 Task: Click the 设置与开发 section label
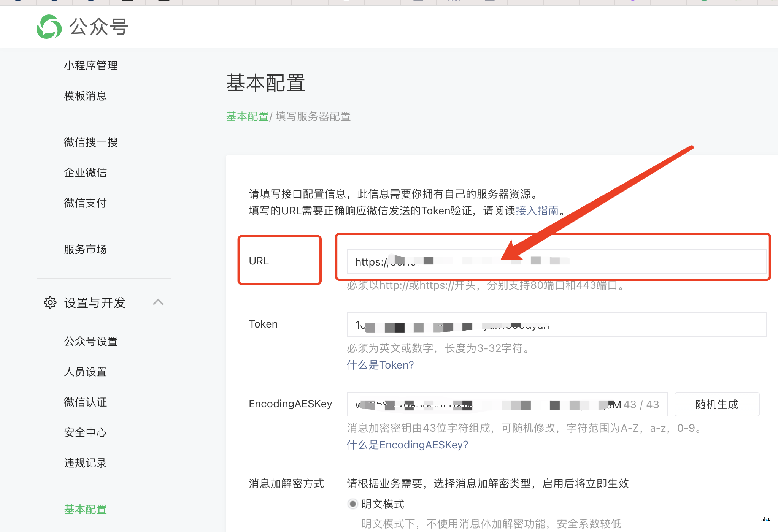[x=95, y=303]
